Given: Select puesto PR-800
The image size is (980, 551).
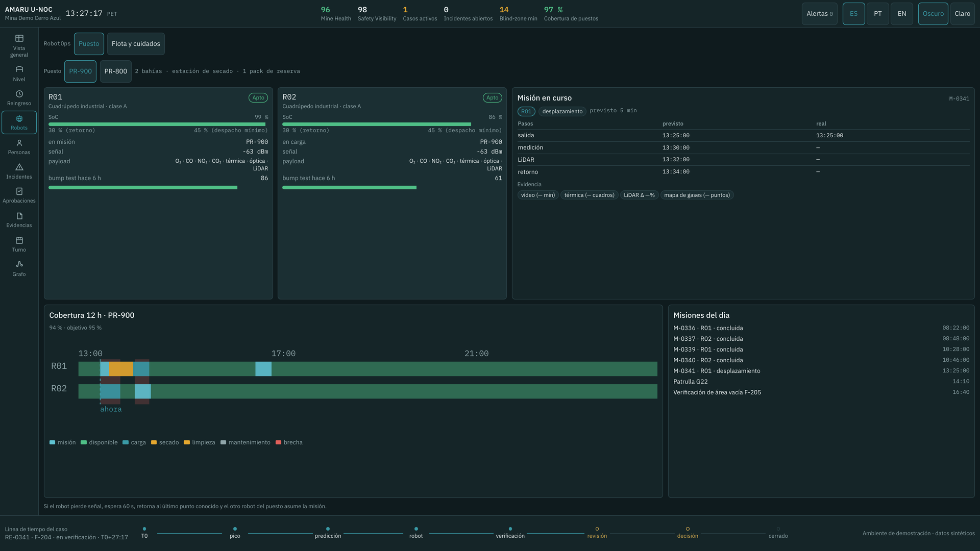Looking at the screenshot, I should [115, 71].
